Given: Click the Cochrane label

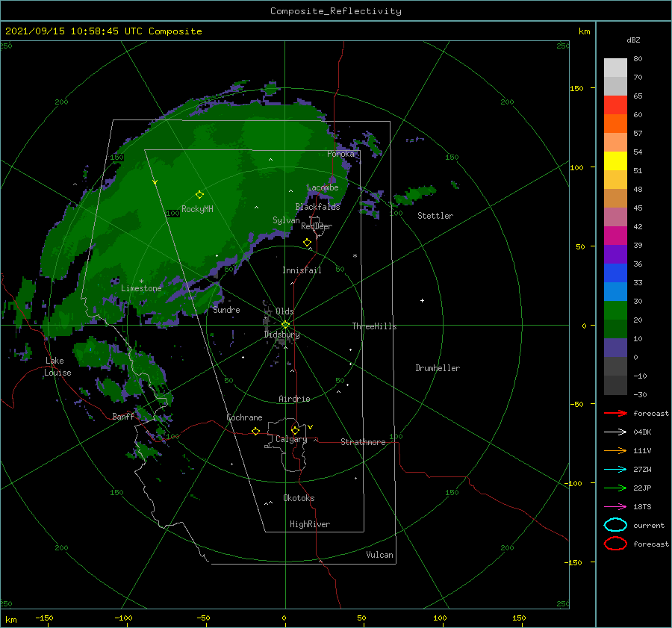Looking at the screenshot, I should [244, 417].
